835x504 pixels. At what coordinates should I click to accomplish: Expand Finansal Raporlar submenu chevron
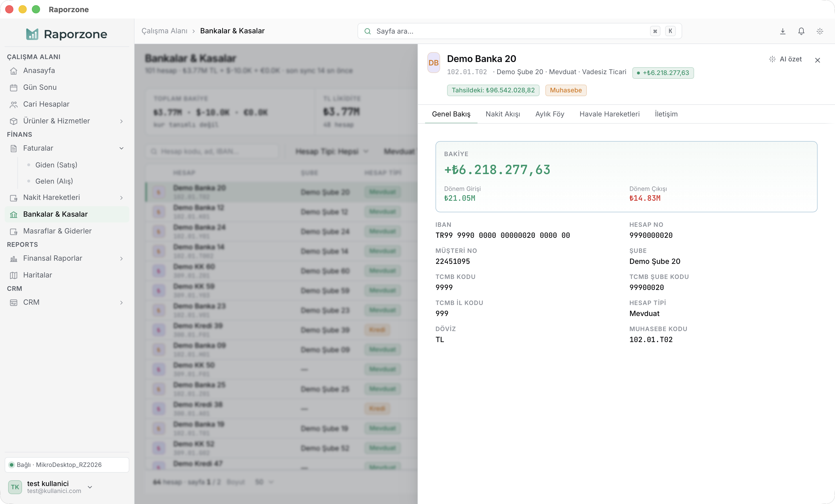pos(121,259)
